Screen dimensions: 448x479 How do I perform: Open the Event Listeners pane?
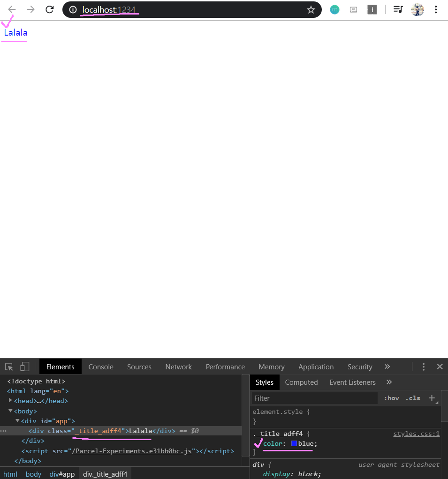click(x=352, y=382)
